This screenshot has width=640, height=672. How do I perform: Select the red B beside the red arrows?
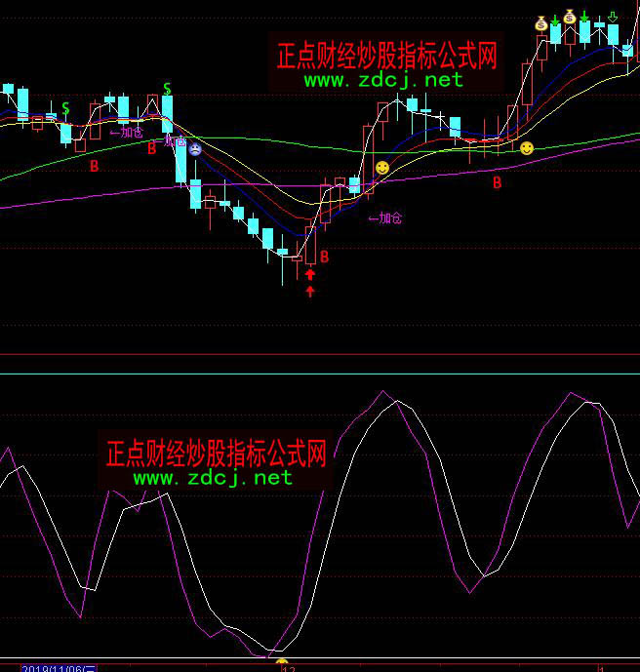[325, 257]
